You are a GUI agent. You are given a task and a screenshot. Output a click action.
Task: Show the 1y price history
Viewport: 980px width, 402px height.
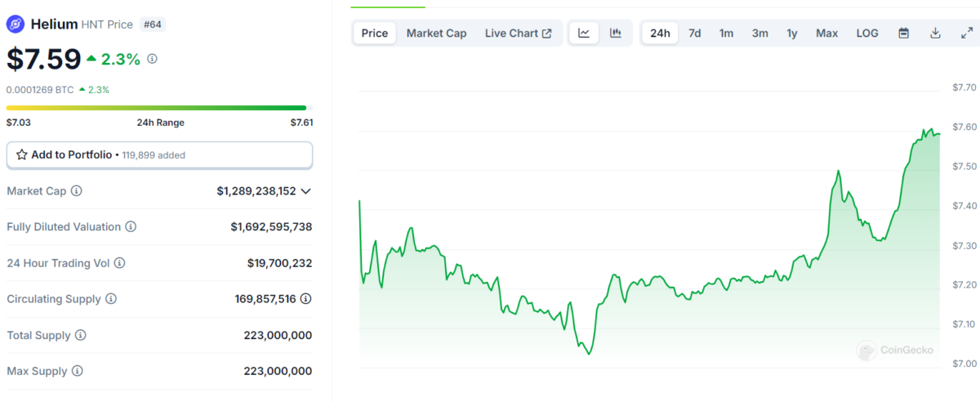[791, 33]
